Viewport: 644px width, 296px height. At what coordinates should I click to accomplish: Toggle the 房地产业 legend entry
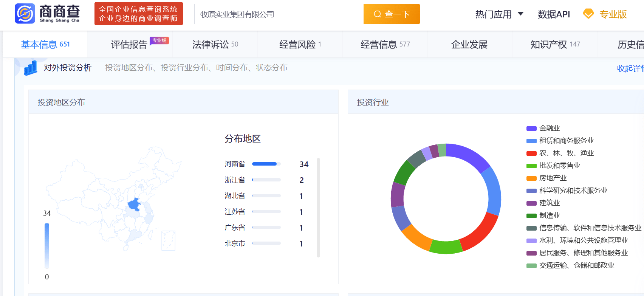(553, 178)
